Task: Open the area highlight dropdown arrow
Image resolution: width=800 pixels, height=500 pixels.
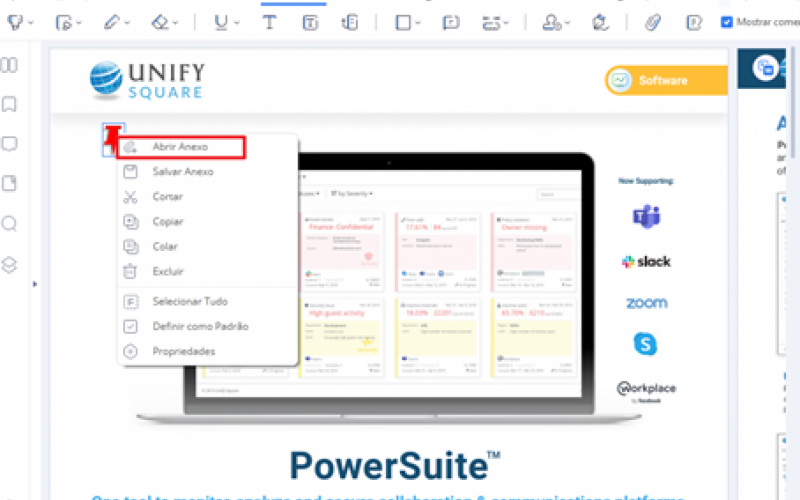Action: (79, 22)
